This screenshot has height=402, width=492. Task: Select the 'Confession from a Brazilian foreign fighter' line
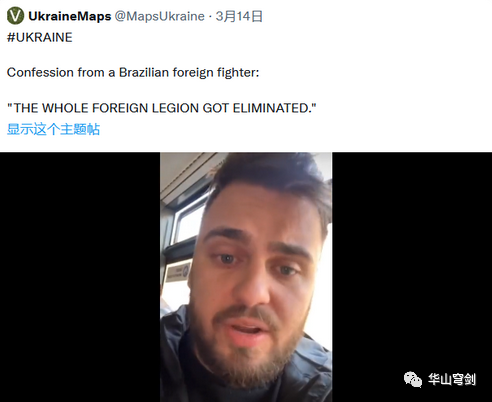pyautogui.click(x=133, y=72)
